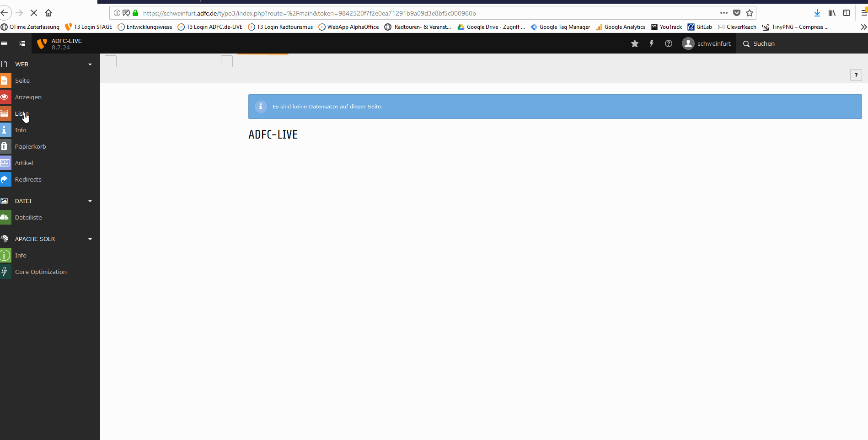
Task: Open the Seite module
Action: click(x=22, y=80)
